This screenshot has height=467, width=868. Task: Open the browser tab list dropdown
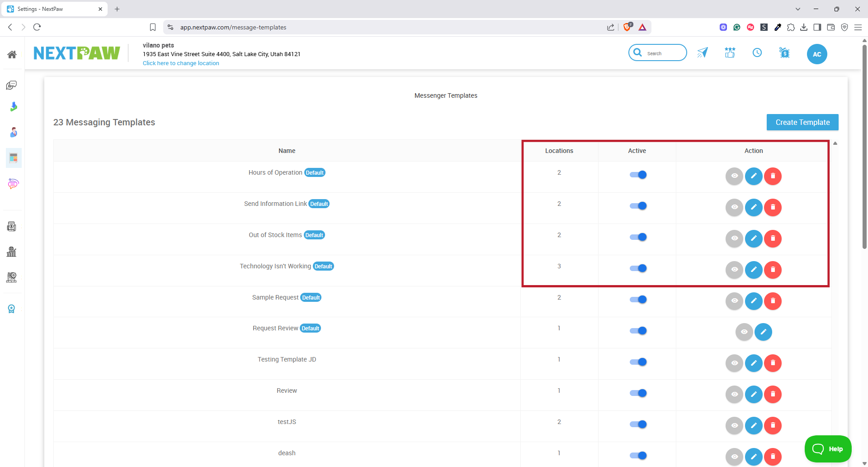[x=798, y=9]
